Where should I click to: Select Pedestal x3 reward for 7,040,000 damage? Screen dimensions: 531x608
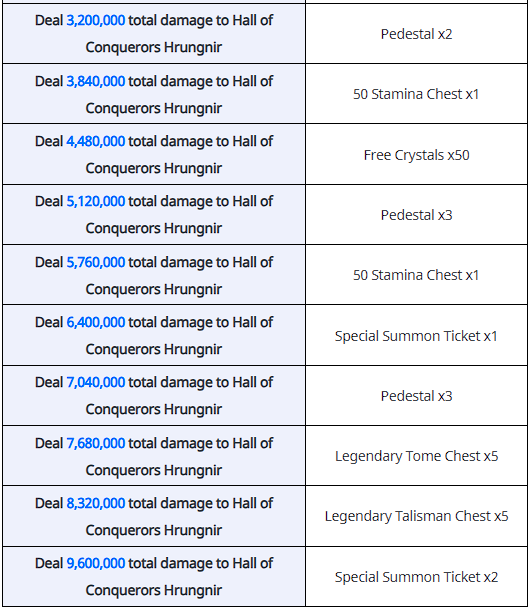pos(416,396)
